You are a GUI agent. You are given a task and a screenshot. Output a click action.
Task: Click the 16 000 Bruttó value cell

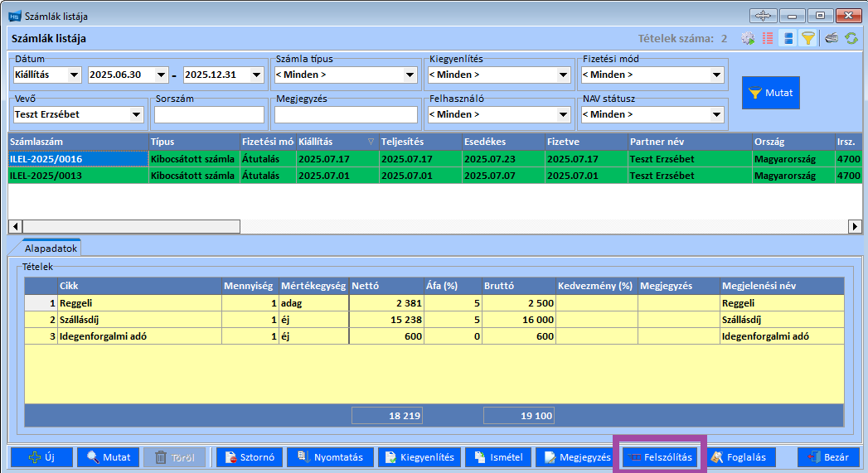click(x=519, y=320)
